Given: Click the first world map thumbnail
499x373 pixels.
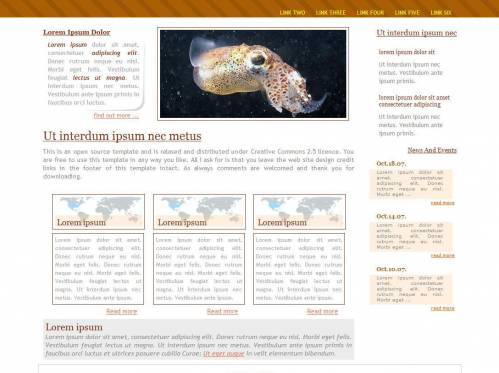Looking at the screenshot, I should pyautogui.click(x=98, y=212).
